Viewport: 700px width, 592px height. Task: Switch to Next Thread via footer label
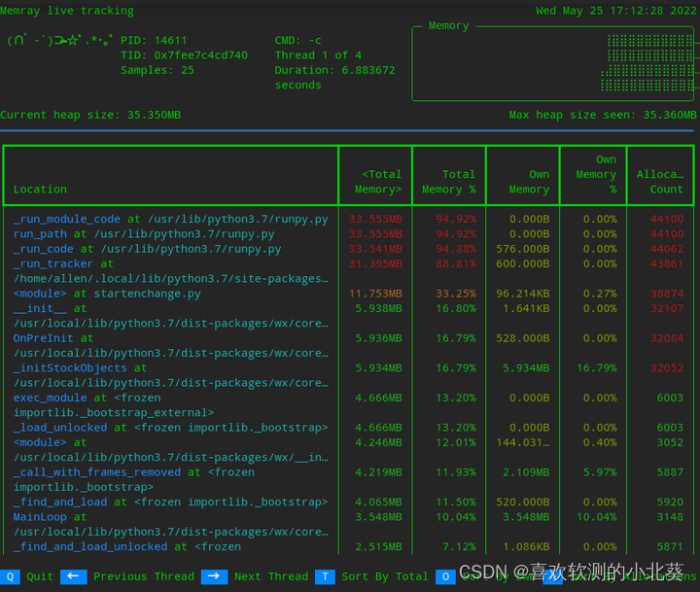pyautogui.click(x=271, y=576)
